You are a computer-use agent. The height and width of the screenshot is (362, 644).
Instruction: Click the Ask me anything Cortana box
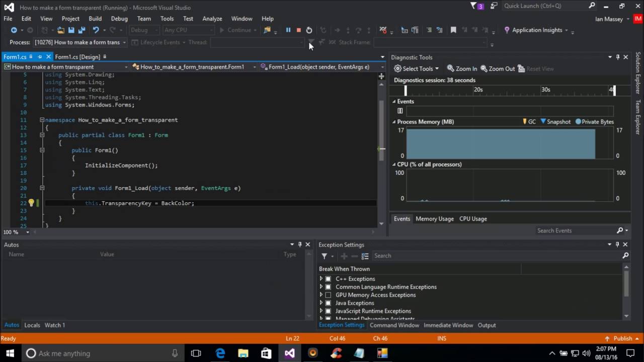coord(103,353)
